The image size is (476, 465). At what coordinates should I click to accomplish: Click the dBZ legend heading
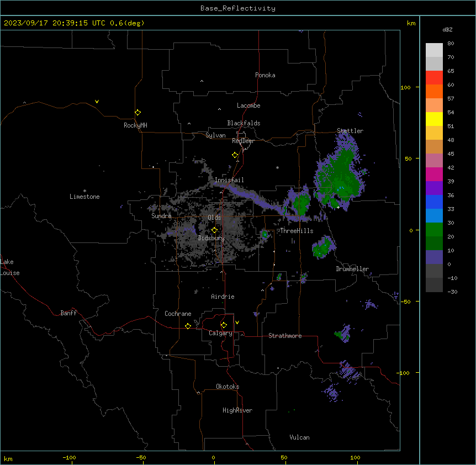pos(447,30)
